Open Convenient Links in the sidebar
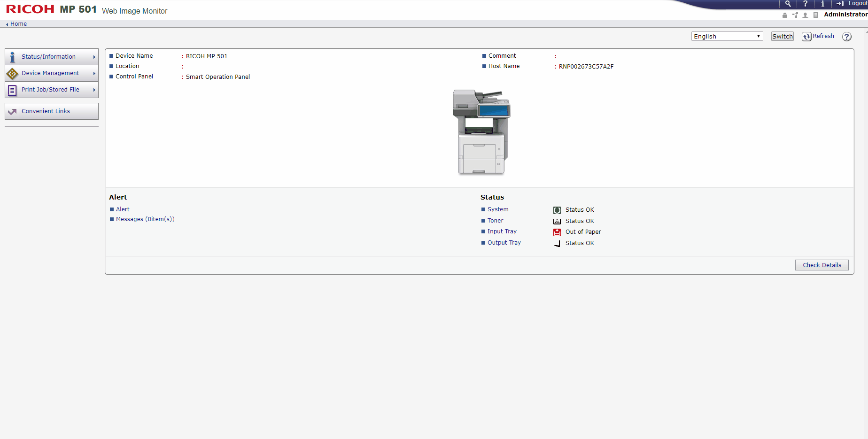The width and height of the screenshot is (868, 439). pyautogui.click(x=46, y=111)
